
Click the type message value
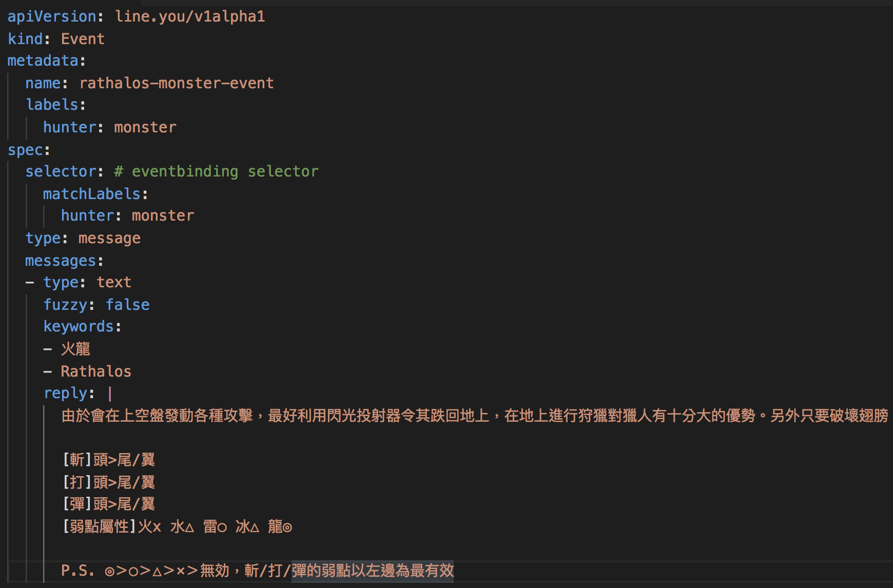pyautogui.click(x=109, y=239)
